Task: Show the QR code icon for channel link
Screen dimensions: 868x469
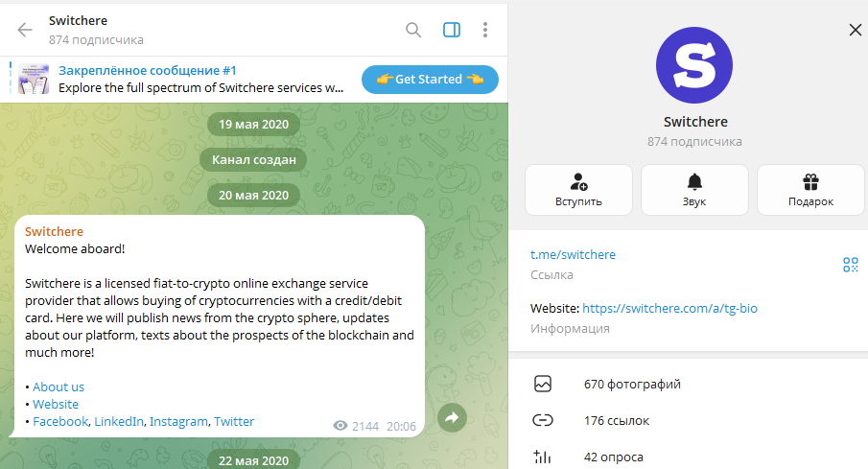Action: (851, 265)
